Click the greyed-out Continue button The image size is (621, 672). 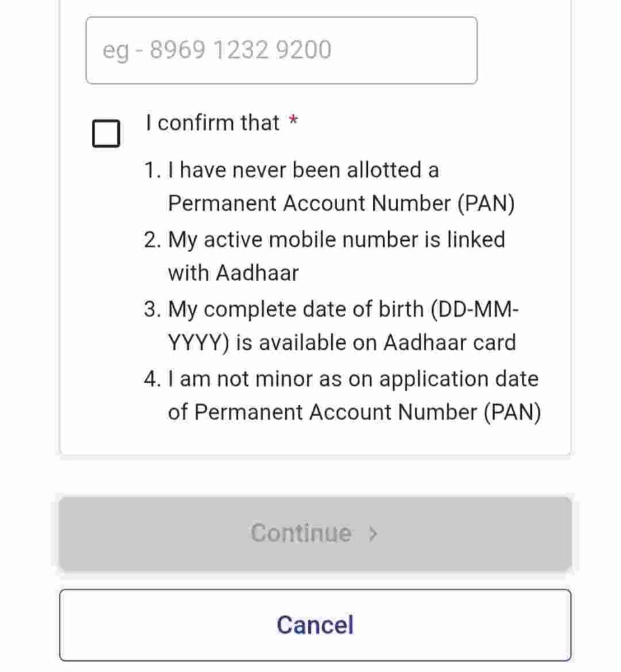315,534
